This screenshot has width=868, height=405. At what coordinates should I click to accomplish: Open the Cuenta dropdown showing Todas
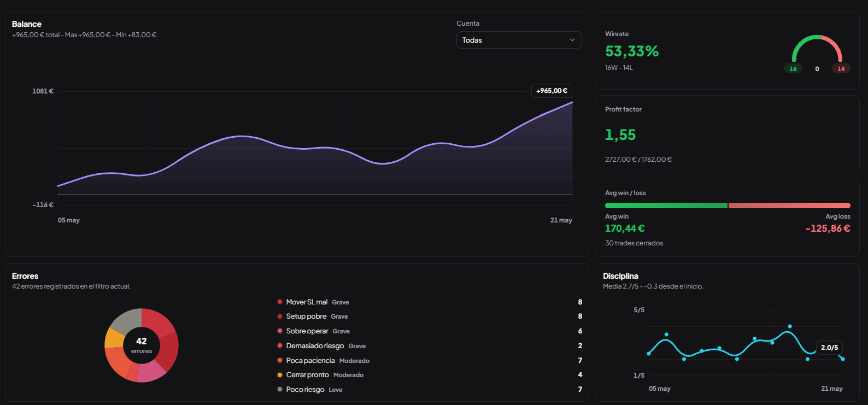point(519,40)
